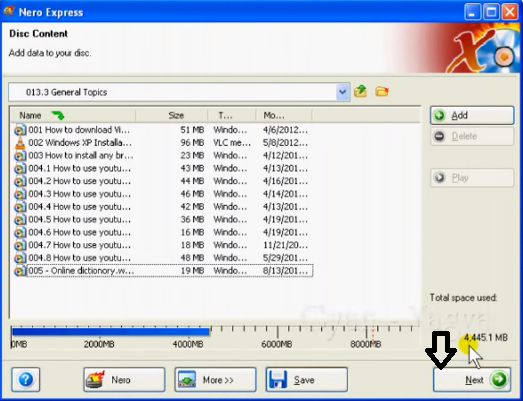523x401 pixels.
Task: Click the green sort arrow beside Name
Action: click(58, 115)
